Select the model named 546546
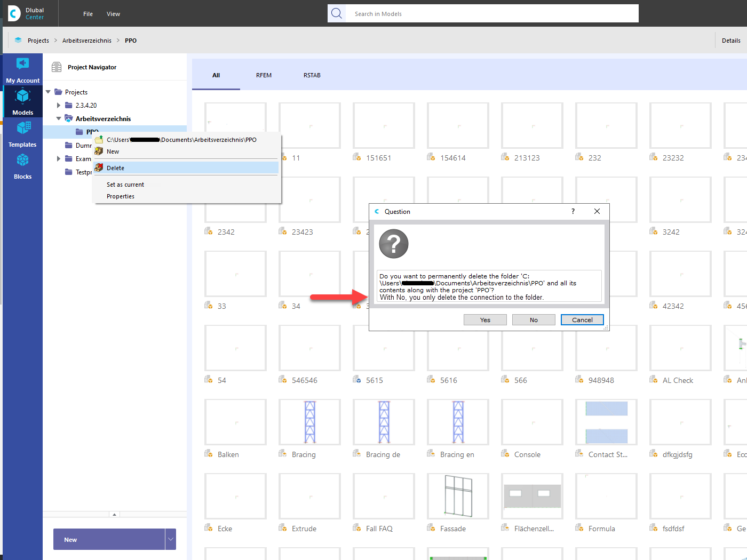747x560 pixels. click(x=305, y=380)
